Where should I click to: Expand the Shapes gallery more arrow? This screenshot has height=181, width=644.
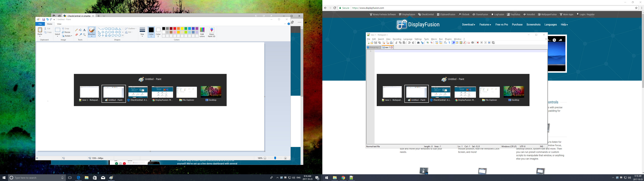pyautogui.click(x=123, y=36)
